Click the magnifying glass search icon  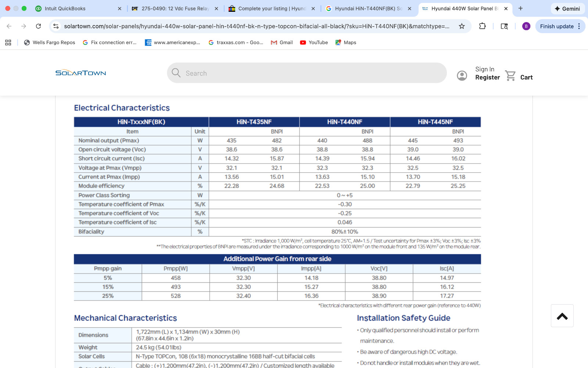(176, 73)
